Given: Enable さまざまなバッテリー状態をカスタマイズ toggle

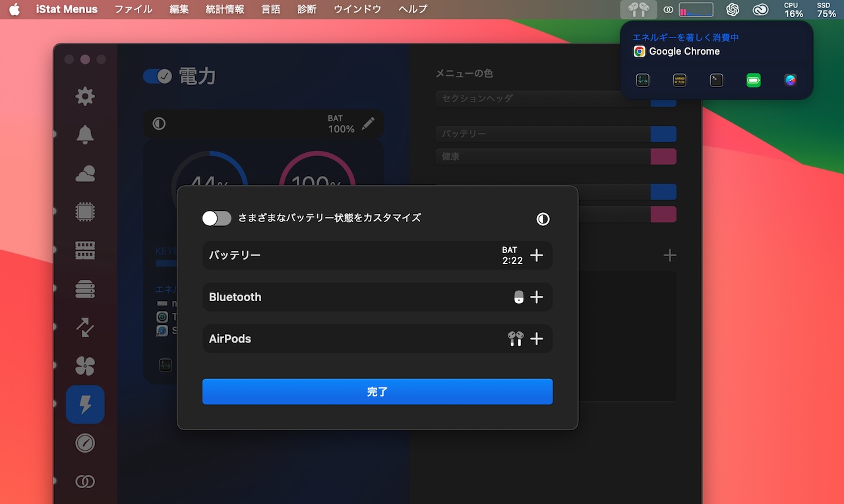Looking at the screenshot, I should 217,218.
